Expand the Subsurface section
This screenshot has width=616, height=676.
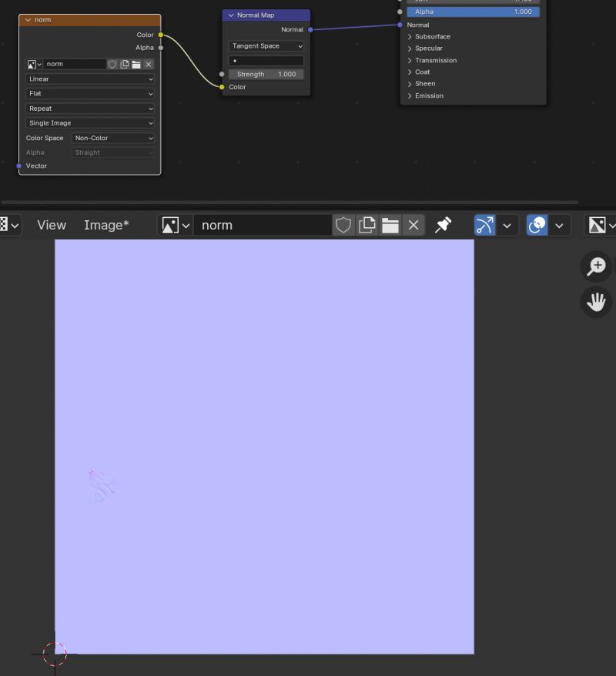432,36
